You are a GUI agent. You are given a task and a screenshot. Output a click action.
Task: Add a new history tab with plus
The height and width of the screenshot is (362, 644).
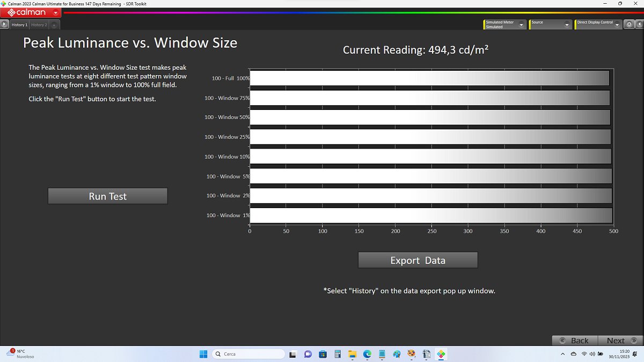click(54, 25)
